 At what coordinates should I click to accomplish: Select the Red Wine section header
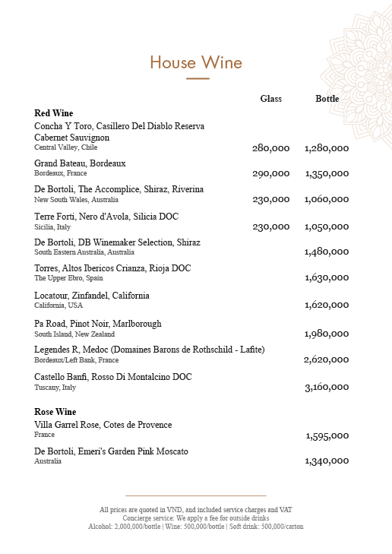click(54, 113)
